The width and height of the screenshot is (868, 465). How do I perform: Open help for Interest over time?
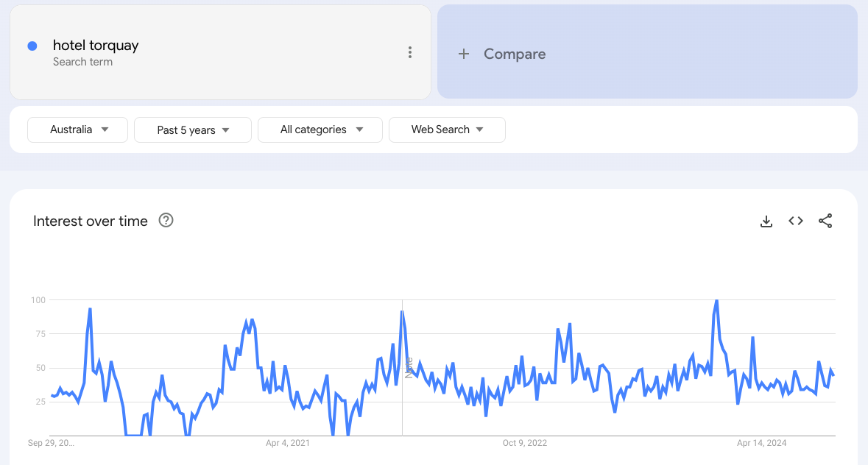click(166, 220)
